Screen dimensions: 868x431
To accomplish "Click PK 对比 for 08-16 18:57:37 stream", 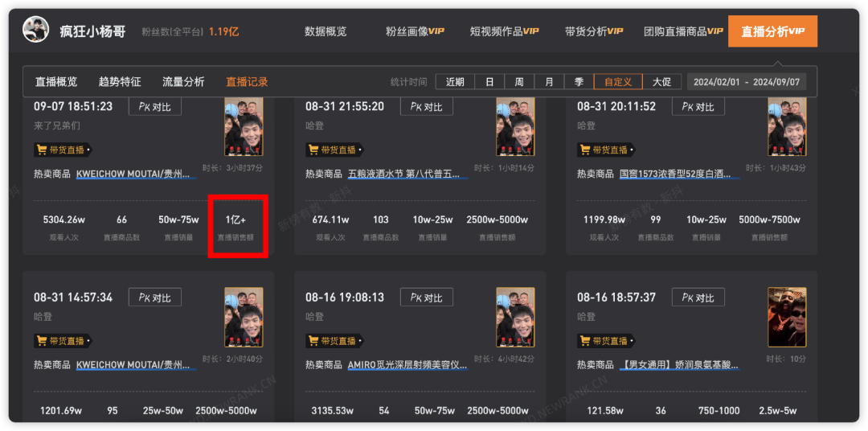I will point(698,298).
